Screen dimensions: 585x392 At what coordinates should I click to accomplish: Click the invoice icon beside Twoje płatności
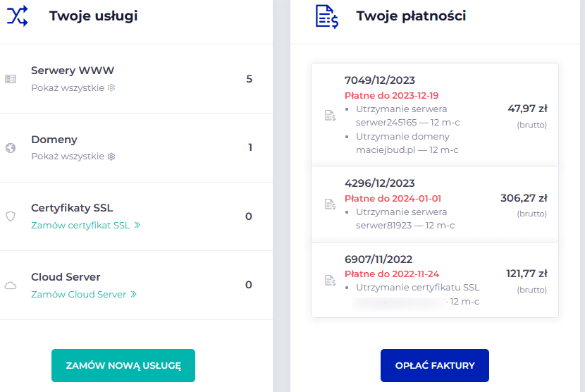coord(327,17)
